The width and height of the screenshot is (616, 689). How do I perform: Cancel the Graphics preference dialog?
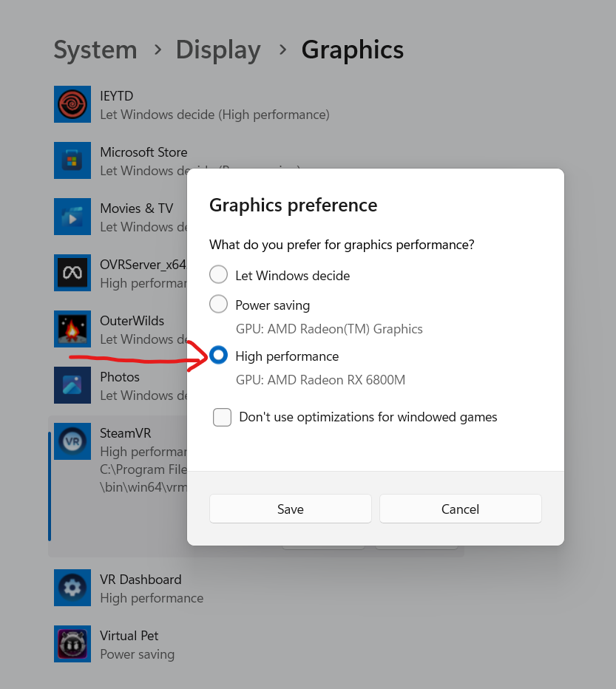tap(460, 509)
